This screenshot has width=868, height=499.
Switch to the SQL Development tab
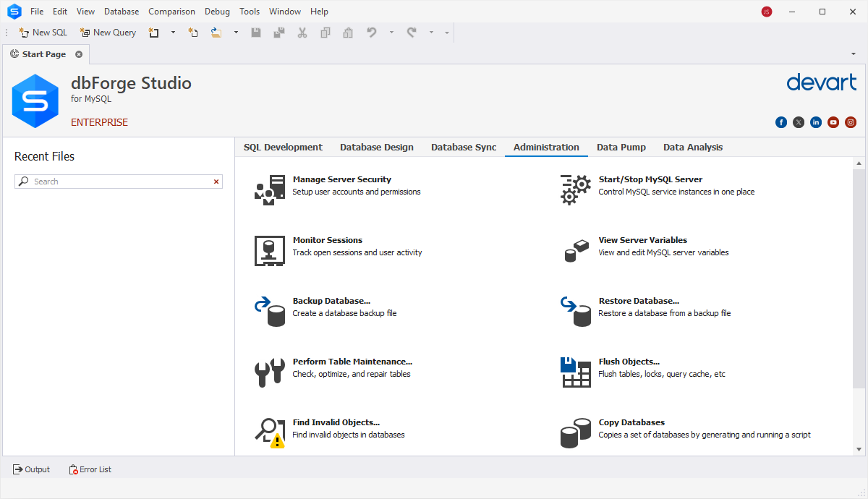click(x=283, y=147)
